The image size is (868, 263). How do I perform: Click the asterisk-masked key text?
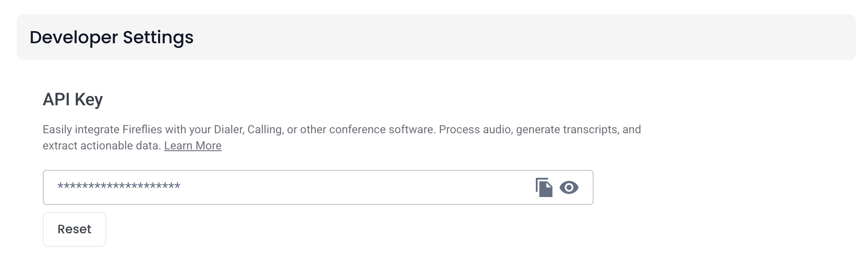(119, 187)
